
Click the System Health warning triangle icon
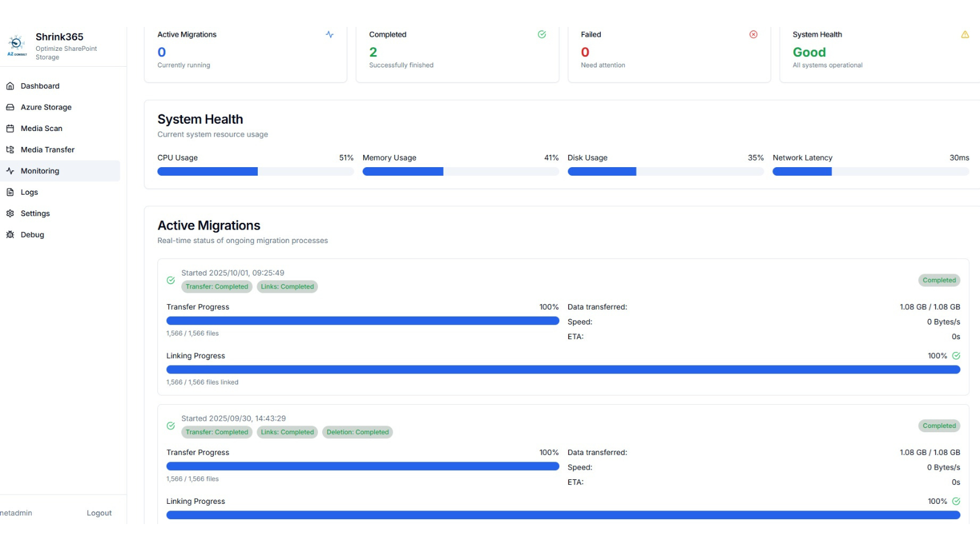(965, 35)
